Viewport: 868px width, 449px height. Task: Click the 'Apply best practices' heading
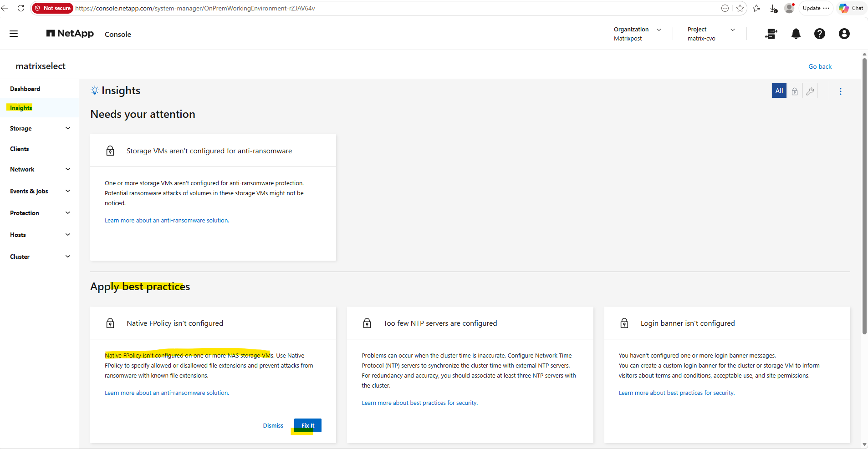(x=140, y=287)
